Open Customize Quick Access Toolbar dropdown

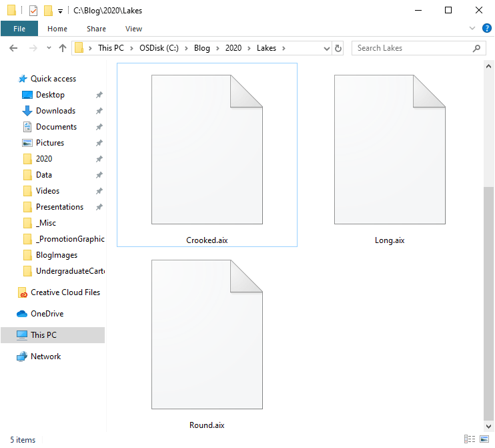[60, 11]
